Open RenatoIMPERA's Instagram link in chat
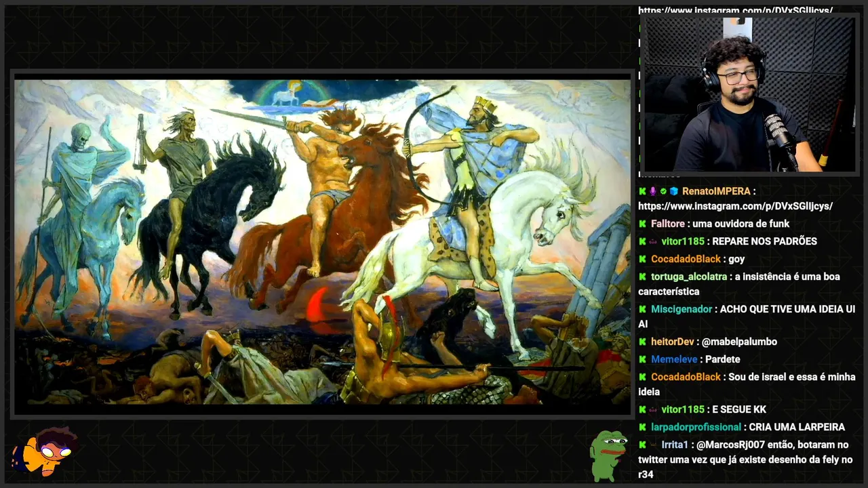Viewport: 868px width, 488px height. (735, 206)
